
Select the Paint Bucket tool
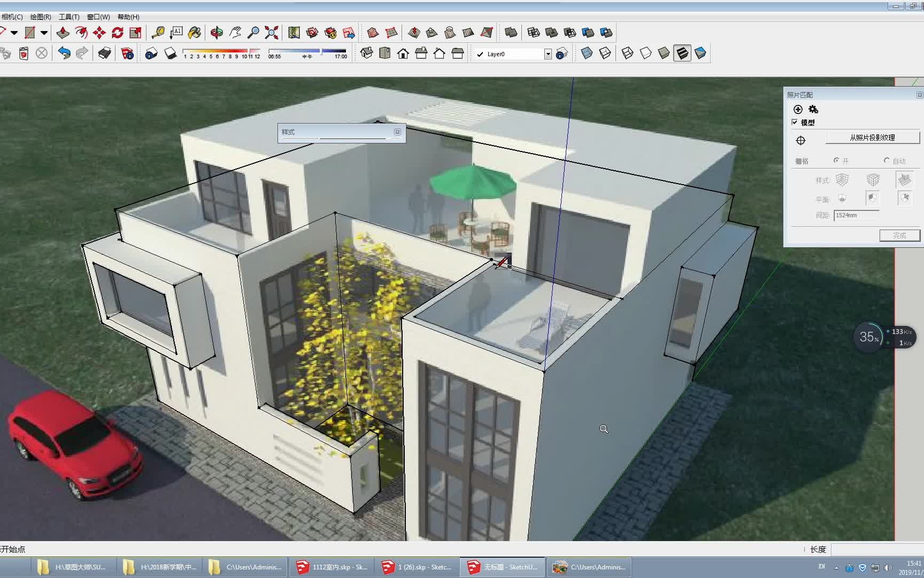point(195,32)
